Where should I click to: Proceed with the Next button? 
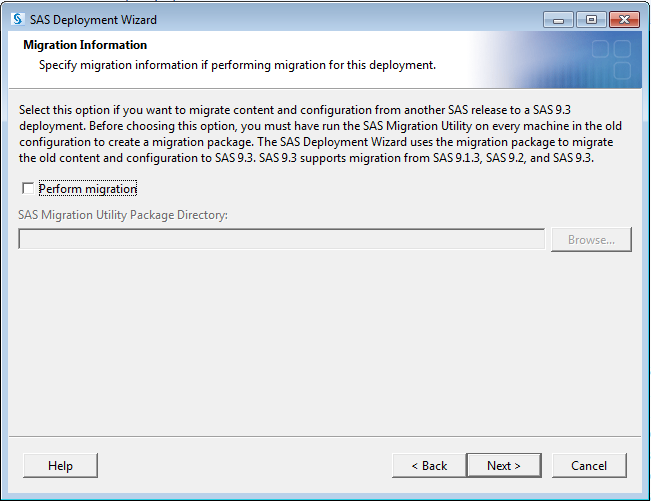coord(503,466)
